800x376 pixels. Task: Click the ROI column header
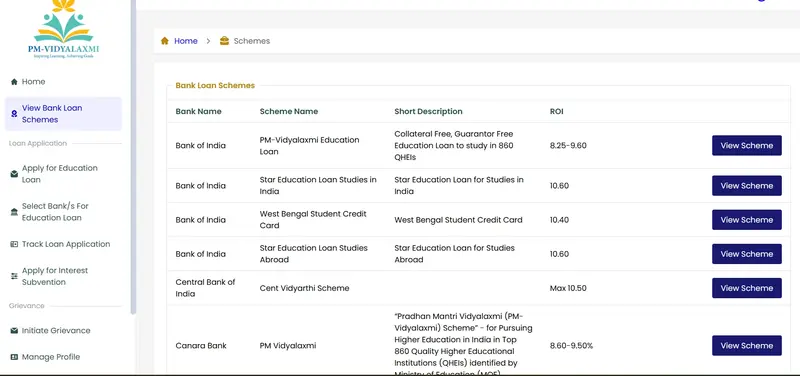click(x=557, y=111)
